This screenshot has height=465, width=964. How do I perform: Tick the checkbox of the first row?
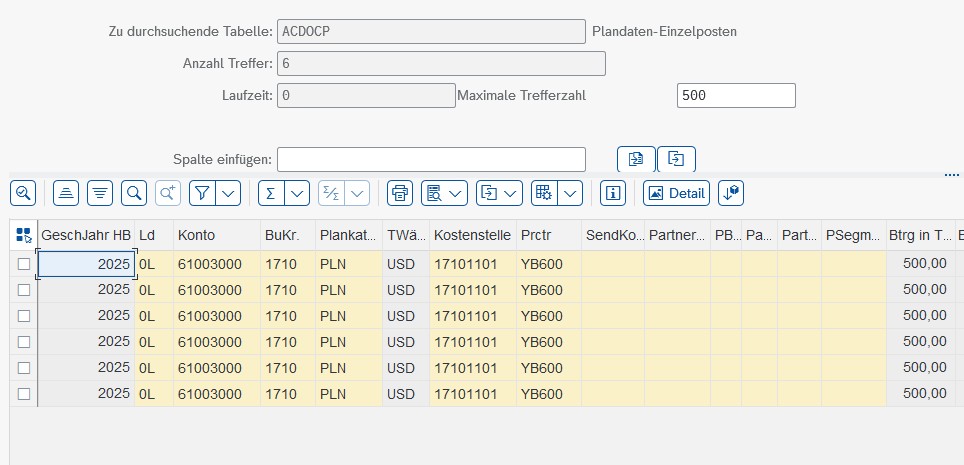[x=24, y=264]
